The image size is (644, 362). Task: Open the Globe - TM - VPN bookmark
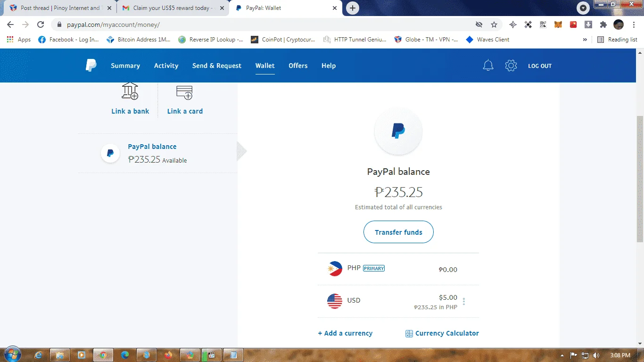pos(426,40)
